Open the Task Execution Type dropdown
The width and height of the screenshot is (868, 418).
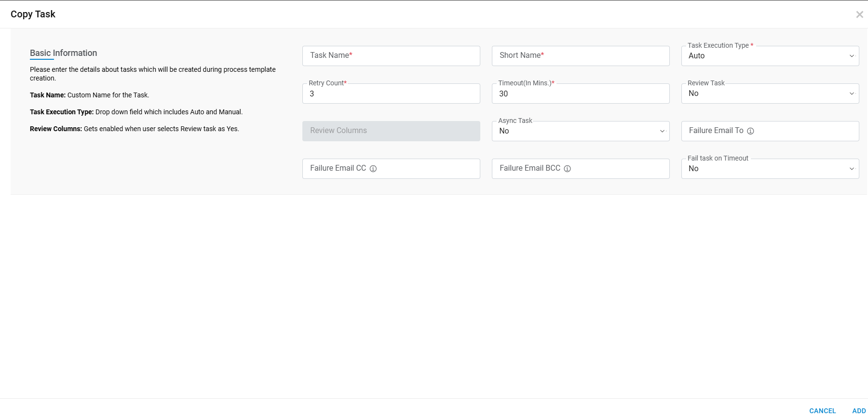[x=770, y=56]
